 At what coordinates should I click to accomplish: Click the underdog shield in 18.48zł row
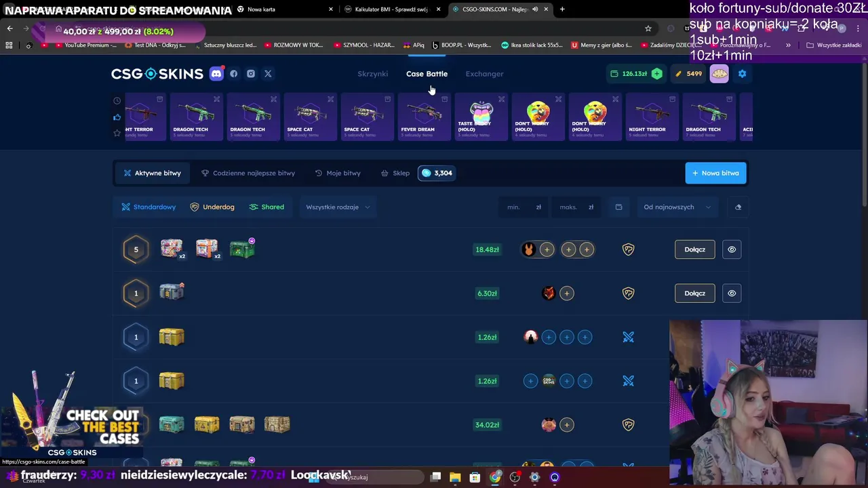(628, 249)
